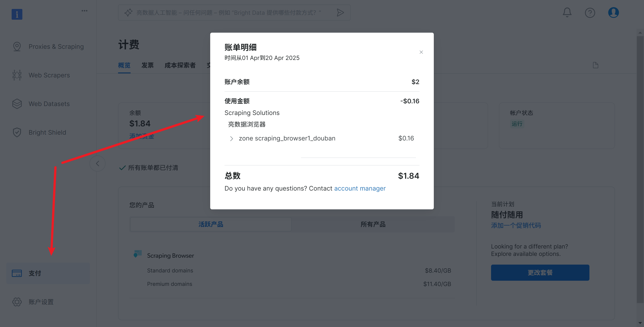Click the Bright Data logo icon
Screen dimensions: 644x327
point(17,14)
